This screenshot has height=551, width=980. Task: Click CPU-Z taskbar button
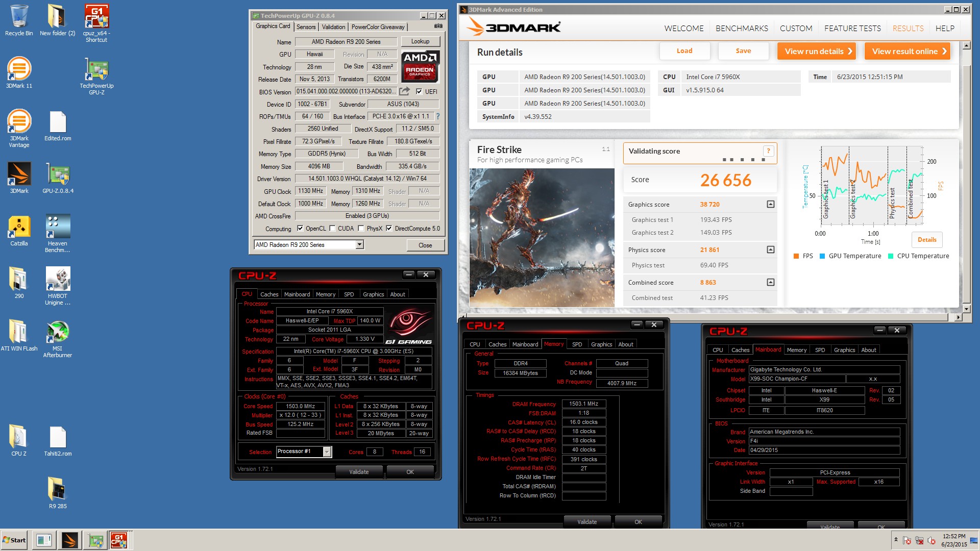(x=119, y=540)
